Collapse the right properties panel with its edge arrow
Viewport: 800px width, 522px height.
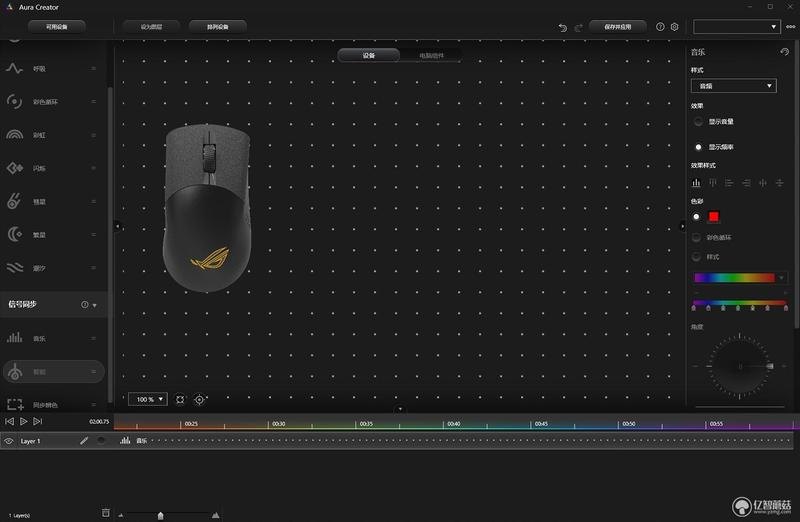tap(683, 226)
